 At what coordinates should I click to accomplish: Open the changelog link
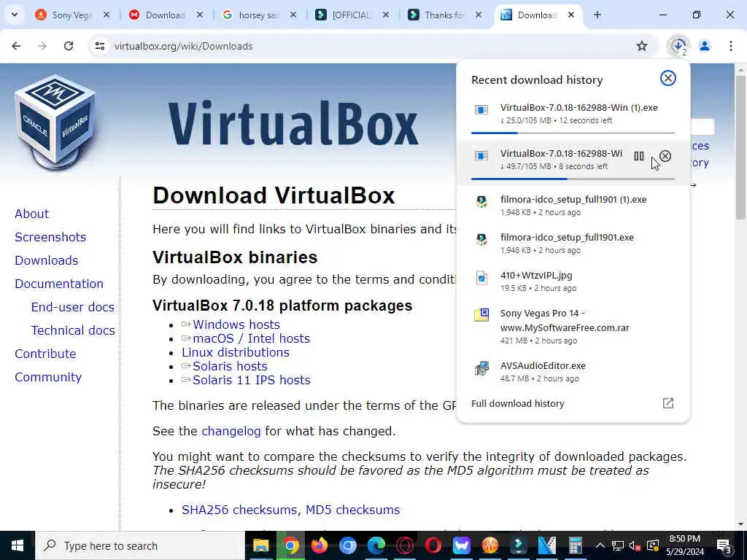click(x=231, y=432)
